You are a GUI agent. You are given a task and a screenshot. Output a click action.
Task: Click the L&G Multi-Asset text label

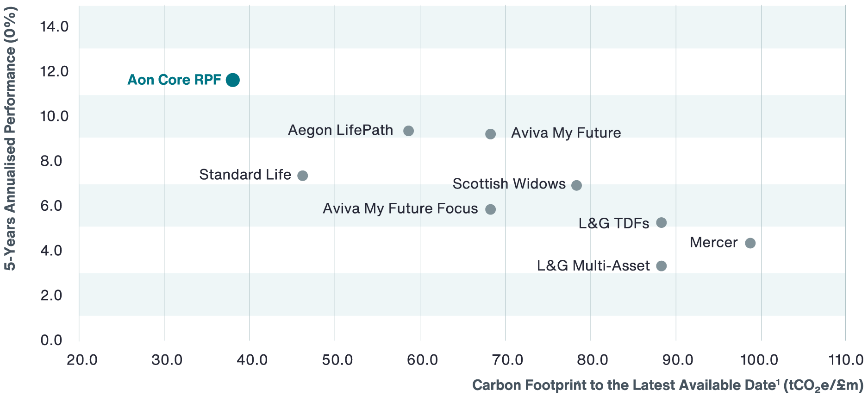[593, 266]
